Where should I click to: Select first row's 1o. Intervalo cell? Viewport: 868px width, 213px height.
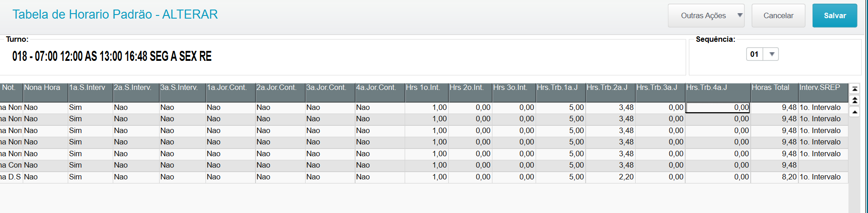(x=823, y=108)
